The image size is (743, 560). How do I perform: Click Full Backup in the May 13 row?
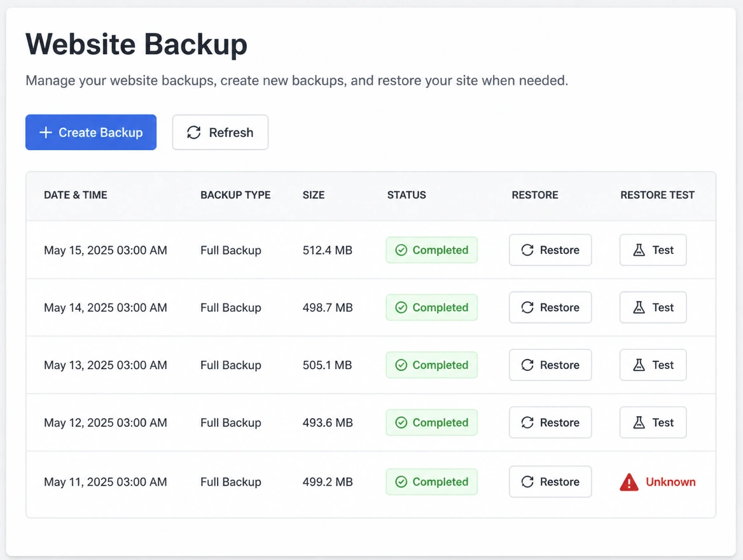click(231, 365)
